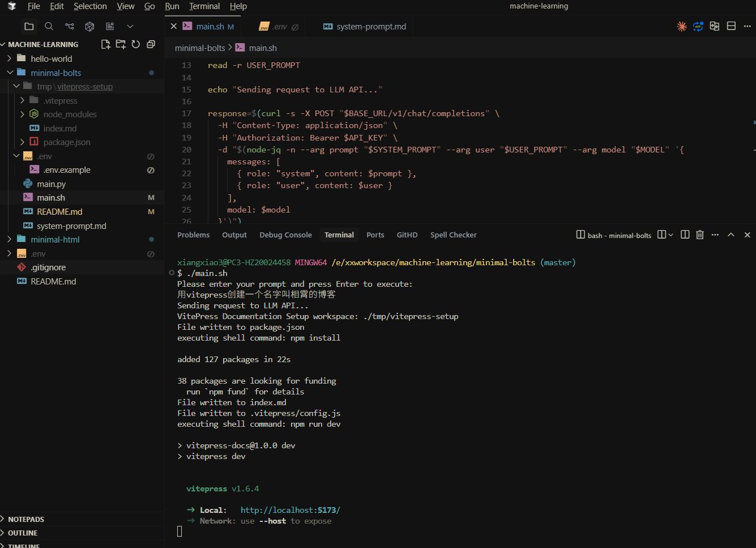Click the app logo in title bar
Viewport: 756px width, 548px height.
tap(12, 6)
